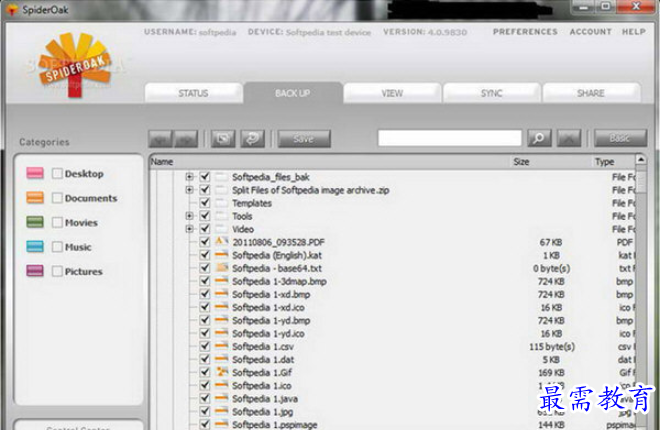Click the forward navigation arrow button
Viewport: 661px width, 430px height.
coord(186,138)
